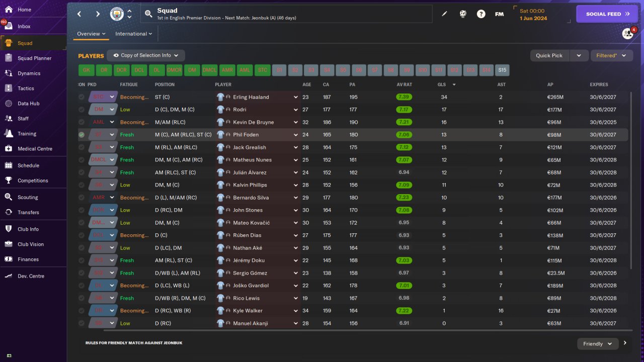The height and width of the screenshot is (362, 644).
Task: Select the GK position tab
Action: click(x=87, y=70)
